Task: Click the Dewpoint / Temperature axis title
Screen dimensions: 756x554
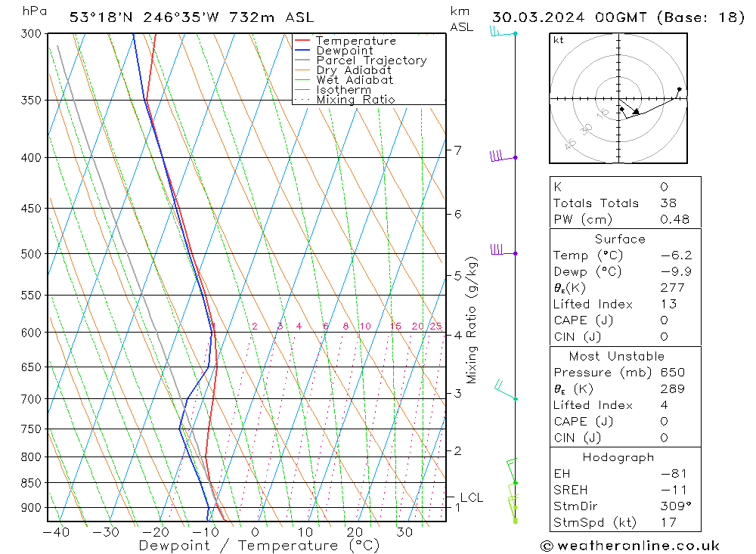Action: pos(259,546)
